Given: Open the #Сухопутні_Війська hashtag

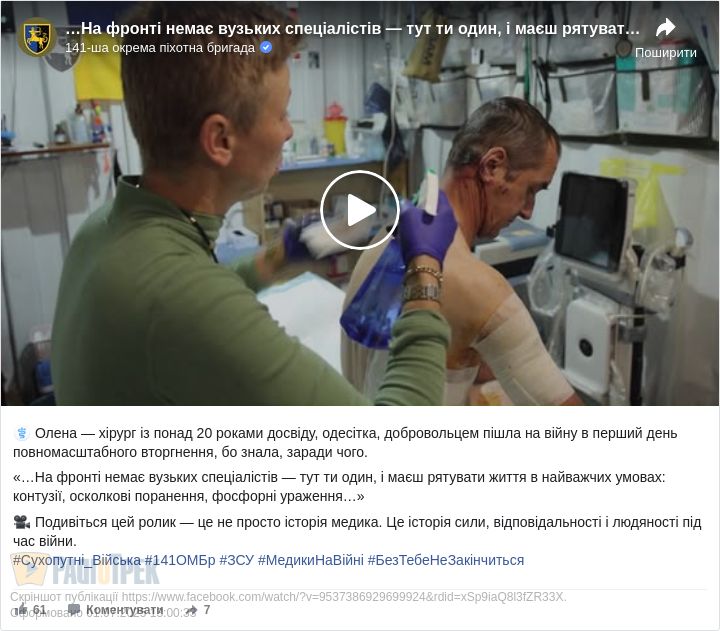Looking at the screenshot, I should point(77,560).
